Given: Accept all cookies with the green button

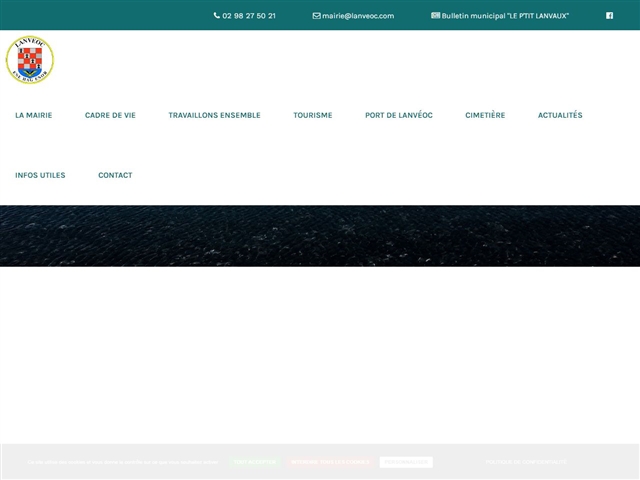Looking at the screenshot, I should (254, 462).
